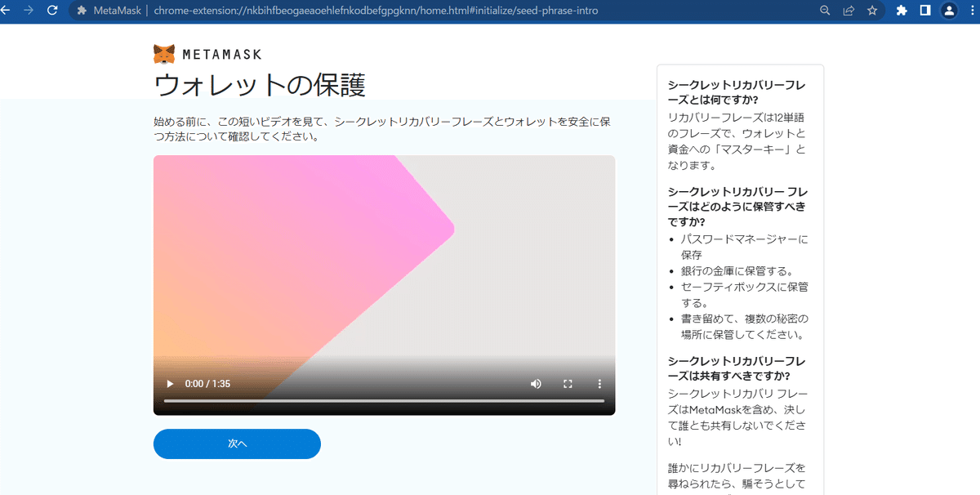The image size is (980, 495).
Task: Open the Chrome profile avatar
Action: 949,11
